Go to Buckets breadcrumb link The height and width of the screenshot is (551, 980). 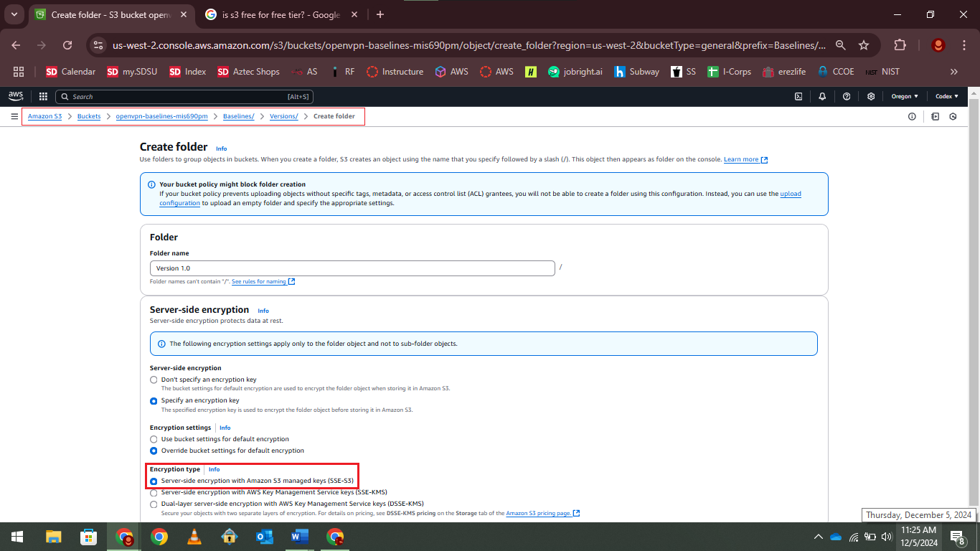click(89, 116)
